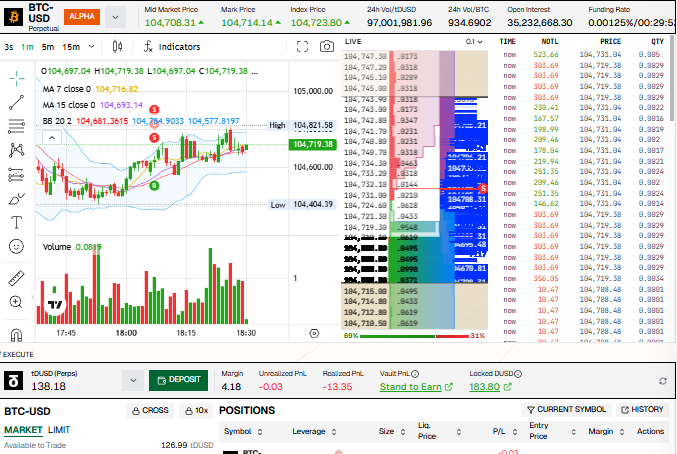The width and height of the screenshot is (677, 454).
Task: Sort positions by Symbol column
Action: [243, 431]
